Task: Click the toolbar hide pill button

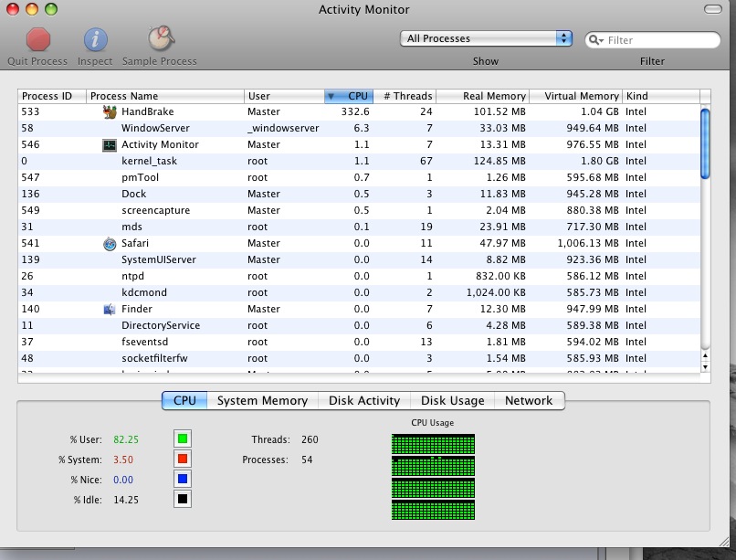Action: point(713,9)
